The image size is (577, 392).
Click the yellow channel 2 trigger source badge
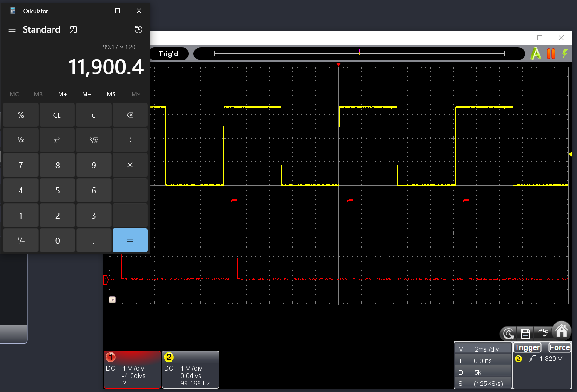tap(518, 359)
